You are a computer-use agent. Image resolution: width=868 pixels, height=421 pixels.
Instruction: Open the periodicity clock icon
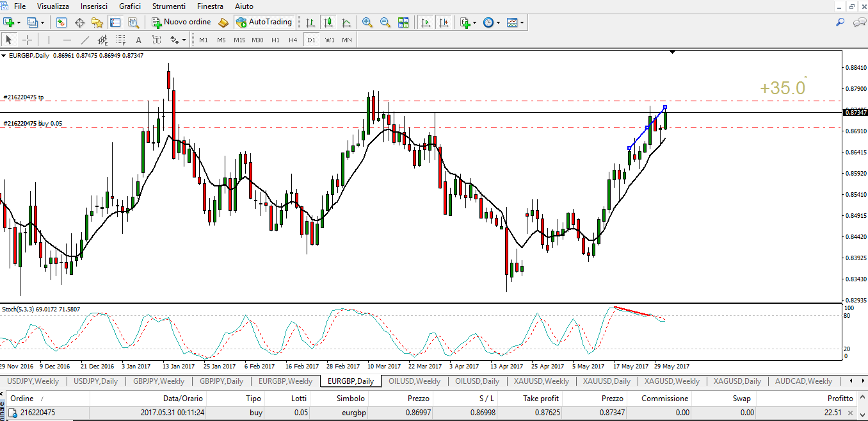point(488,22)
